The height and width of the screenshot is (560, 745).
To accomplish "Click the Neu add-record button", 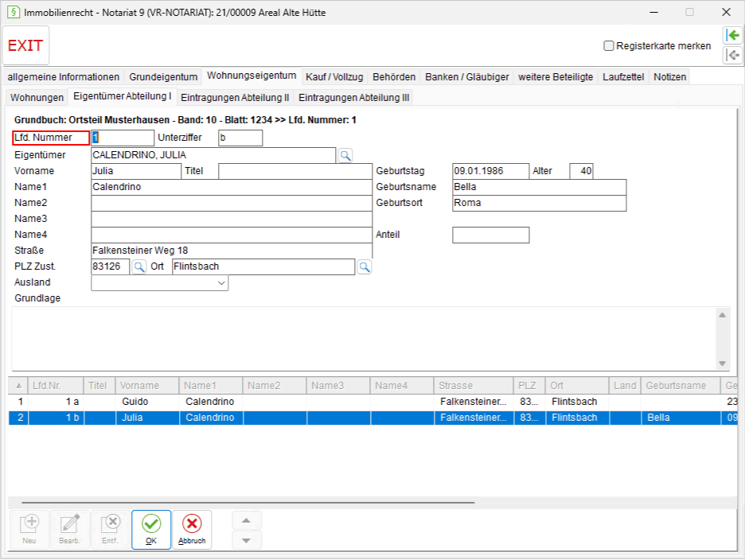I will [29, 530].
